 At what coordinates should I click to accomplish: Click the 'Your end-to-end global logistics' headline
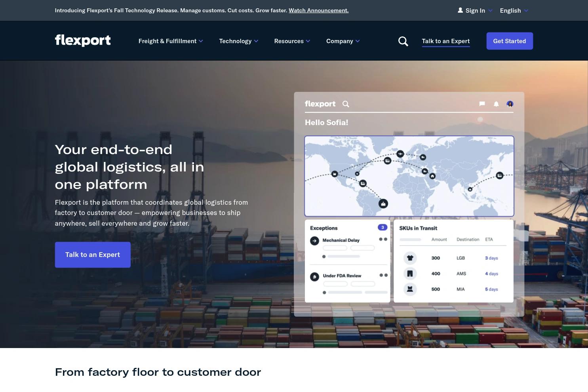pyautogui.click(x=129, y=167)
